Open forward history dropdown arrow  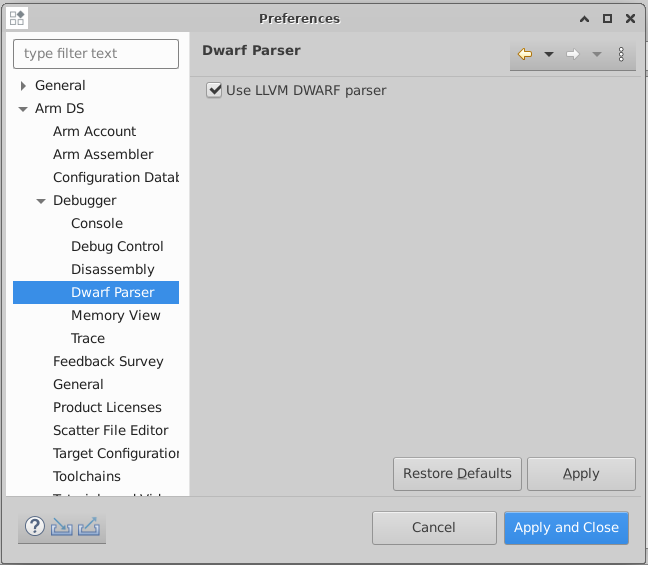coord(597,54)
